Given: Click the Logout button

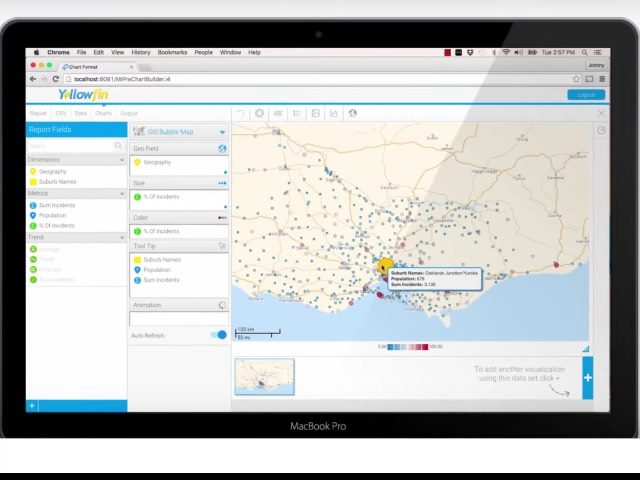Looking at the screenshot, I should pyautogui.click(x=586, y=95).
